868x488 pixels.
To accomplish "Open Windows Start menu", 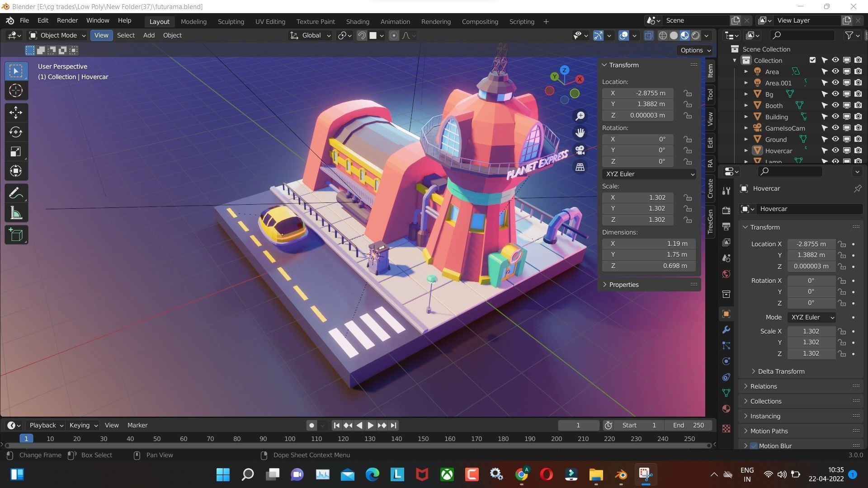I will click(x=223, y=474).
